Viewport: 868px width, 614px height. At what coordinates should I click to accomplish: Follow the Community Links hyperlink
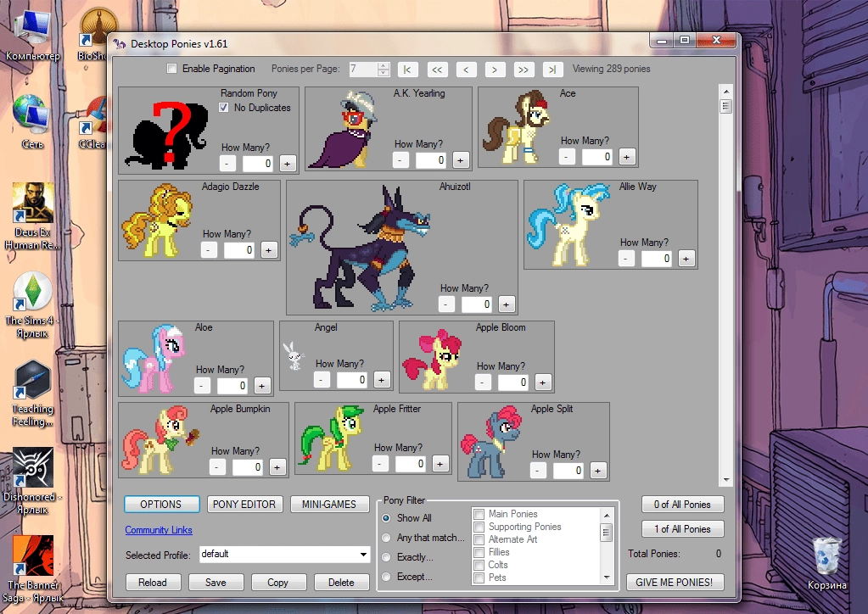[159, 530]
